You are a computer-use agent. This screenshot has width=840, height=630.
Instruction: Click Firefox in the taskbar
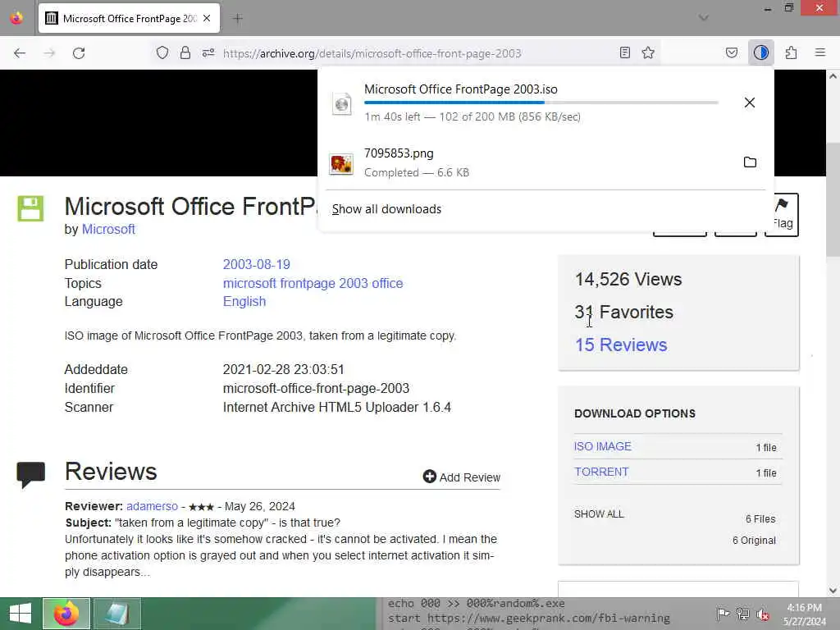pos(66,614)
